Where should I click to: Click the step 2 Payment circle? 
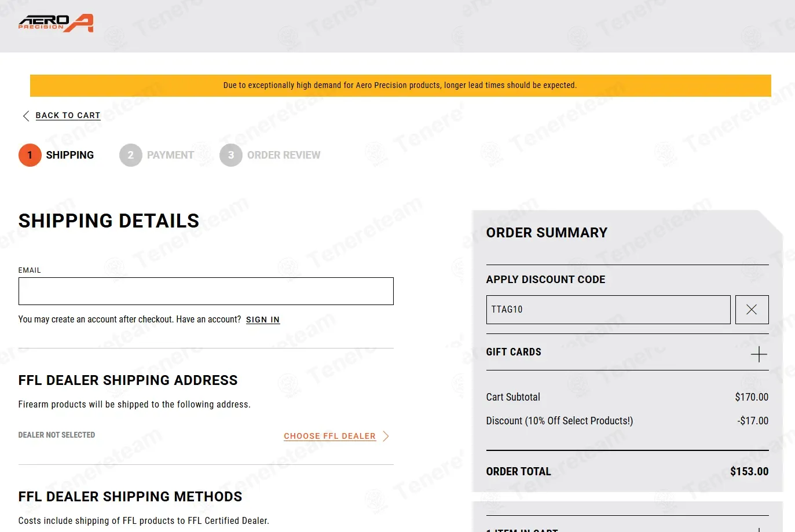pos(130,155)
